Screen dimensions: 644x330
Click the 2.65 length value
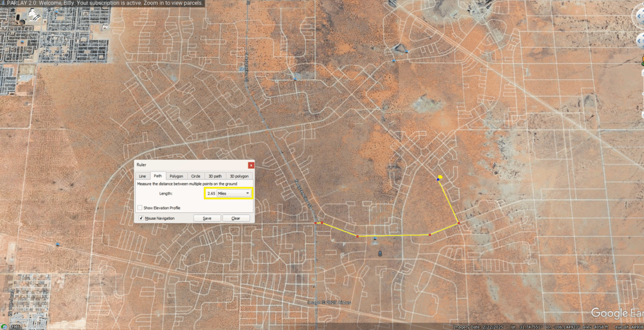211,193
